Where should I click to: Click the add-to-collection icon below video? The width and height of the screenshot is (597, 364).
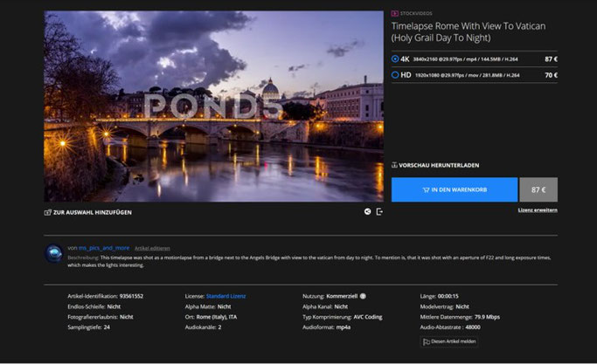(x=47, y=212)
